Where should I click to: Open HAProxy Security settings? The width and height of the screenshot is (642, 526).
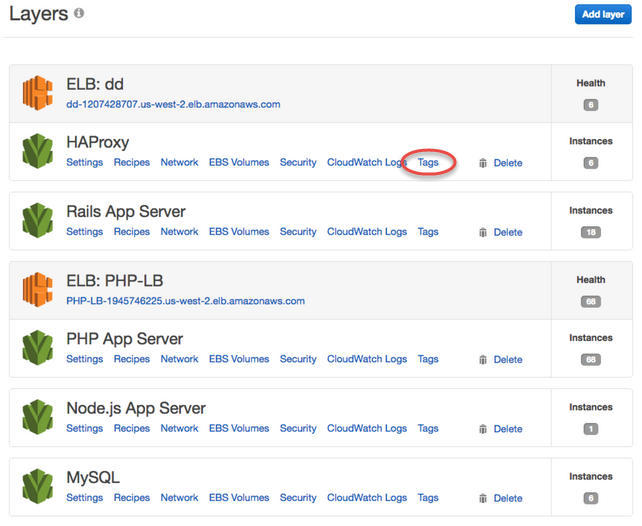(298, 163)
